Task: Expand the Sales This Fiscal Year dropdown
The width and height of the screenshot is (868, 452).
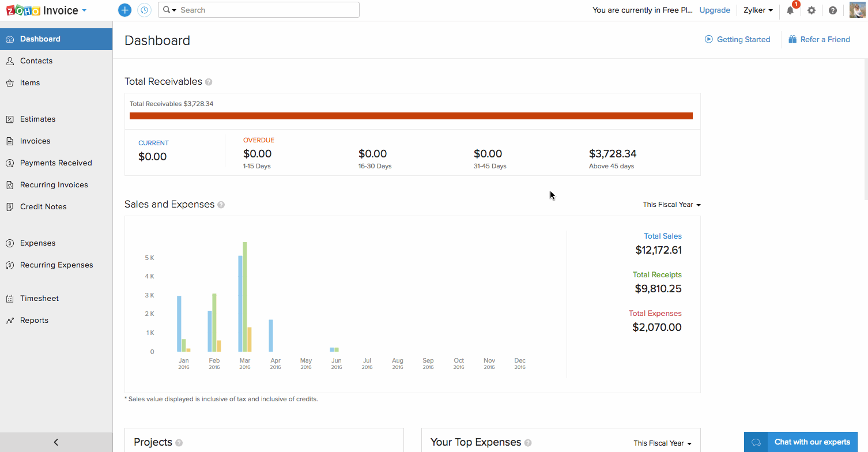Action: [x=671, y=205]
